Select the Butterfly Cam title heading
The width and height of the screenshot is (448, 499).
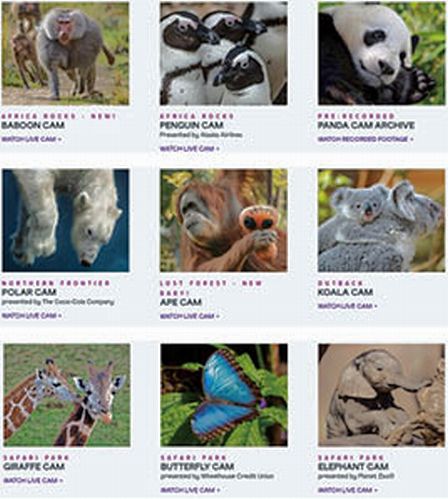coord(197,466)
